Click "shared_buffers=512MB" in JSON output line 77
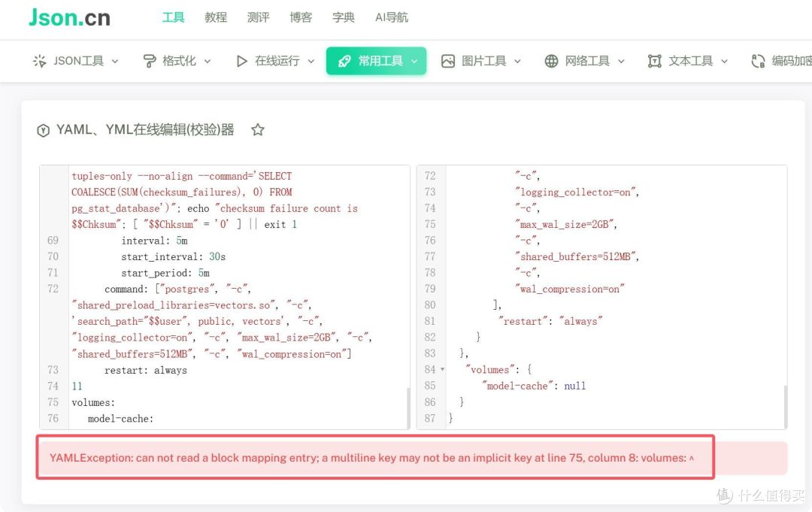Image resolution: width=812 pixels, height=512 pixels. [x=575, y=256]
